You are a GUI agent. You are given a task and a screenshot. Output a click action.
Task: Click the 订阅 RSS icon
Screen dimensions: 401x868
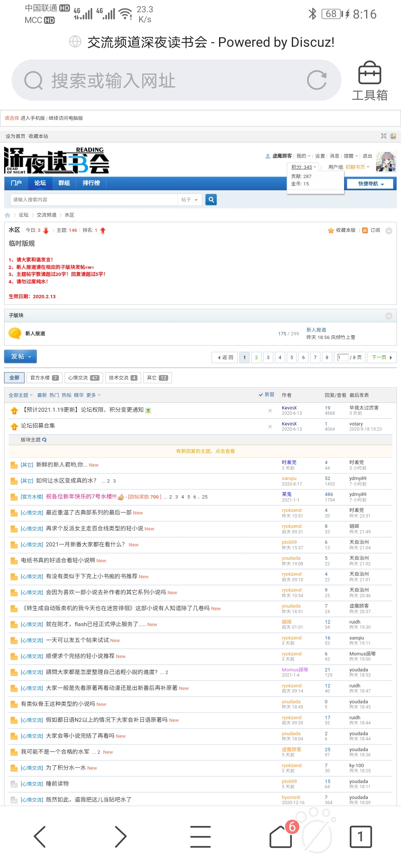pos(365,230)
